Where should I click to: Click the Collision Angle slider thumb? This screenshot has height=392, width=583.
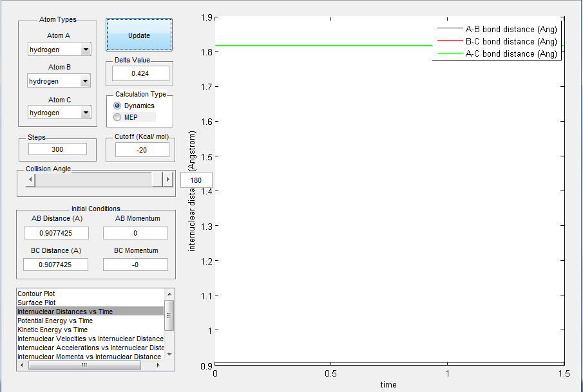157,180
